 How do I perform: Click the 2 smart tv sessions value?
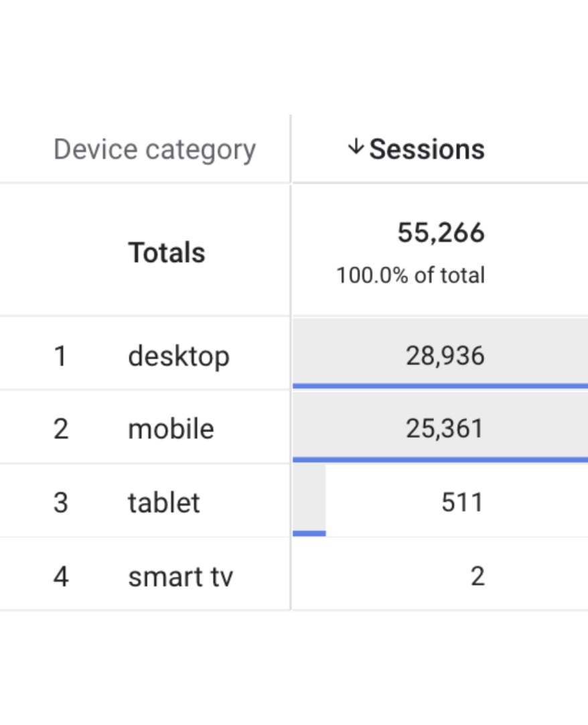[x=478, y=576]
